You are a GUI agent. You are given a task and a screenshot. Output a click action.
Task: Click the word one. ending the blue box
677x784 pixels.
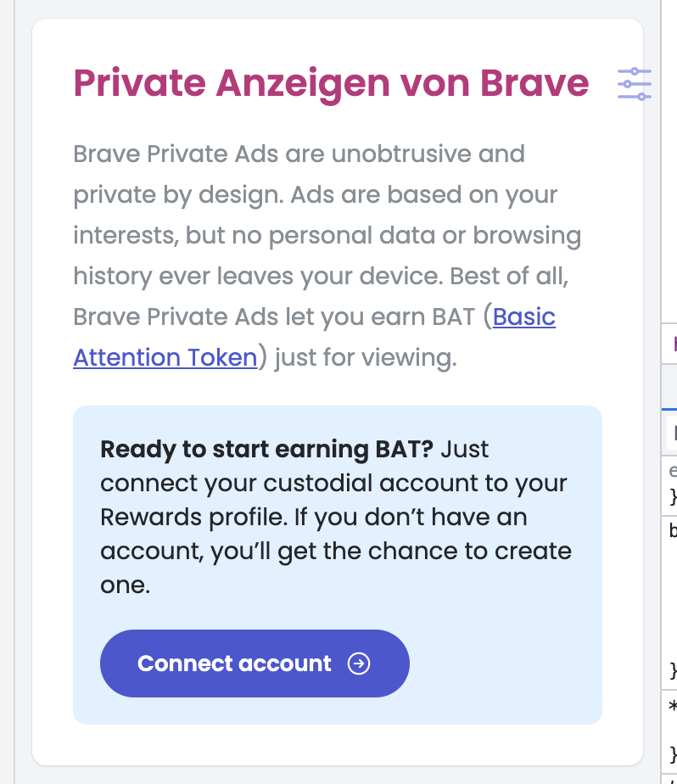click(x=125, y=585)
